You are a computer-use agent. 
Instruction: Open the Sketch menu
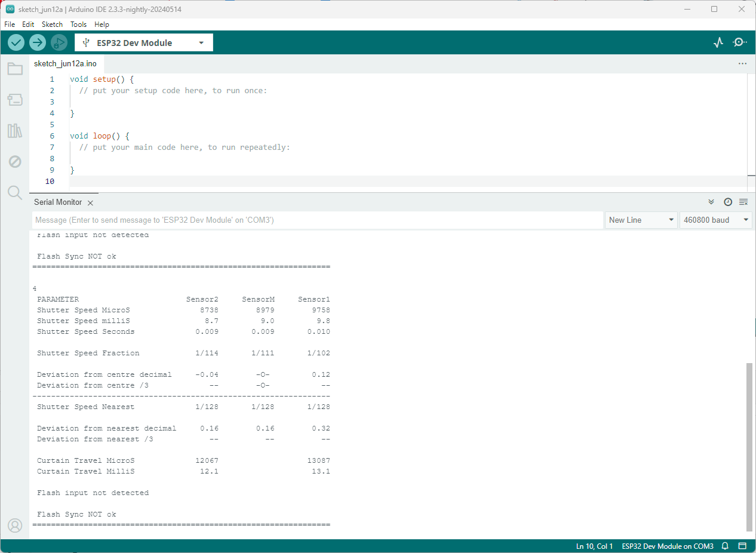[x=52, y=24]
